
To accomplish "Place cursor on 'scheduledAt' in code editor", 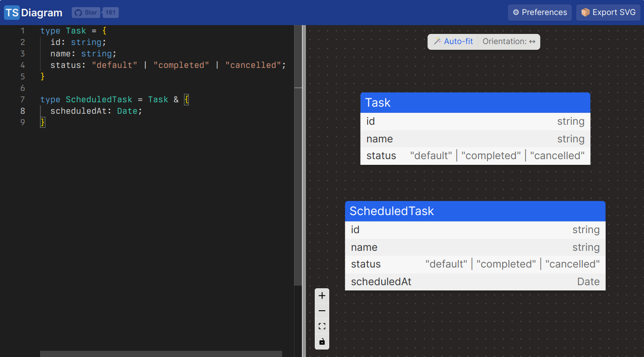I will [79, 111].
